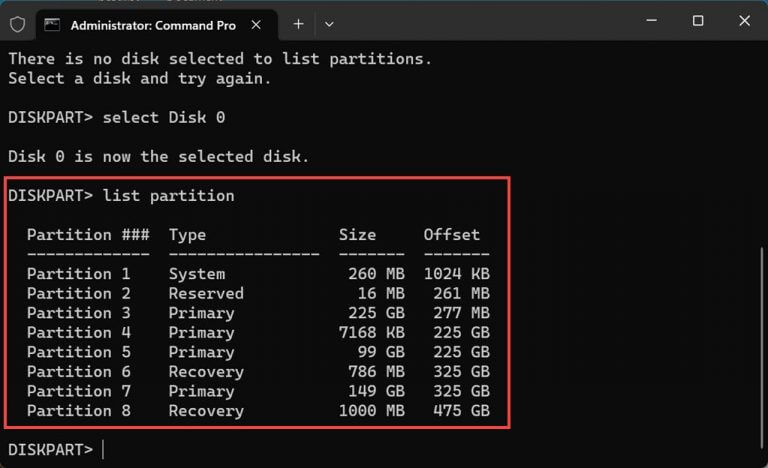Click the admin shield icon in title bar
Screen dimensions: 768x468
tap(18, 24)
